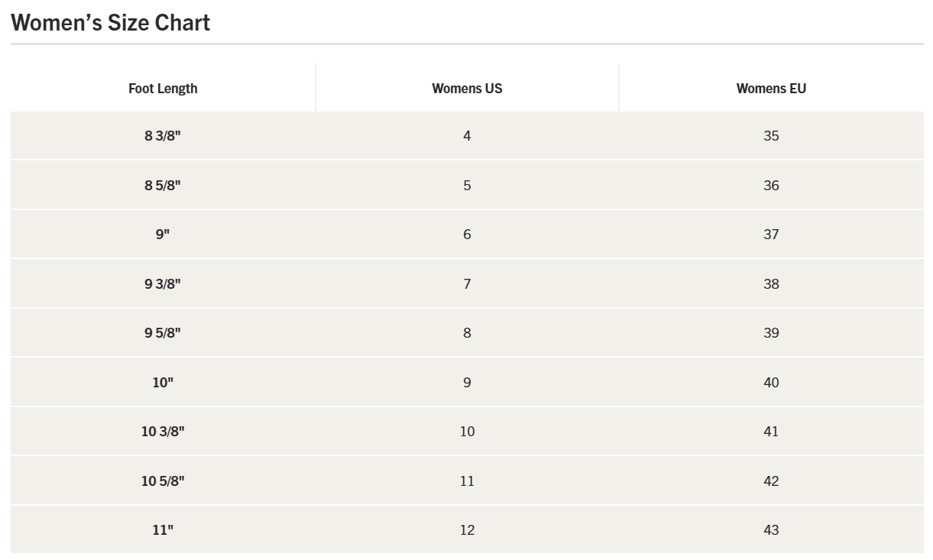Image resolution: width=933 pixels, height=560 pixels.
Task: Click the Women's Size Chart heading
Action: [x=111, y=23]
